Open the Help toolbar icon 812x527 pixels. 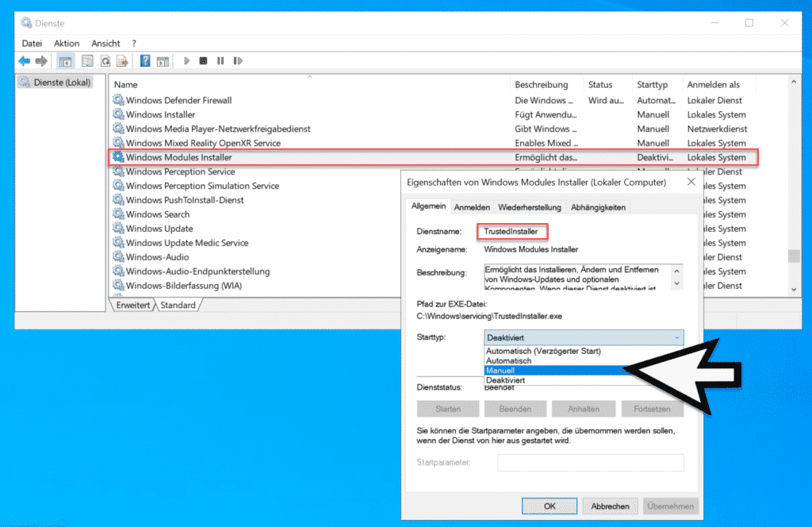tap(145, 61)
